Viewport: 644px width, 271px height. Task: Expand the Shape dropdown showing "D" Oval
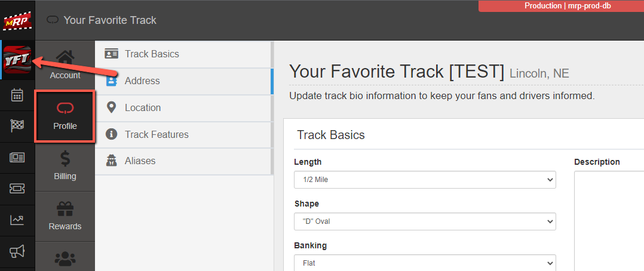coord(425,221)
